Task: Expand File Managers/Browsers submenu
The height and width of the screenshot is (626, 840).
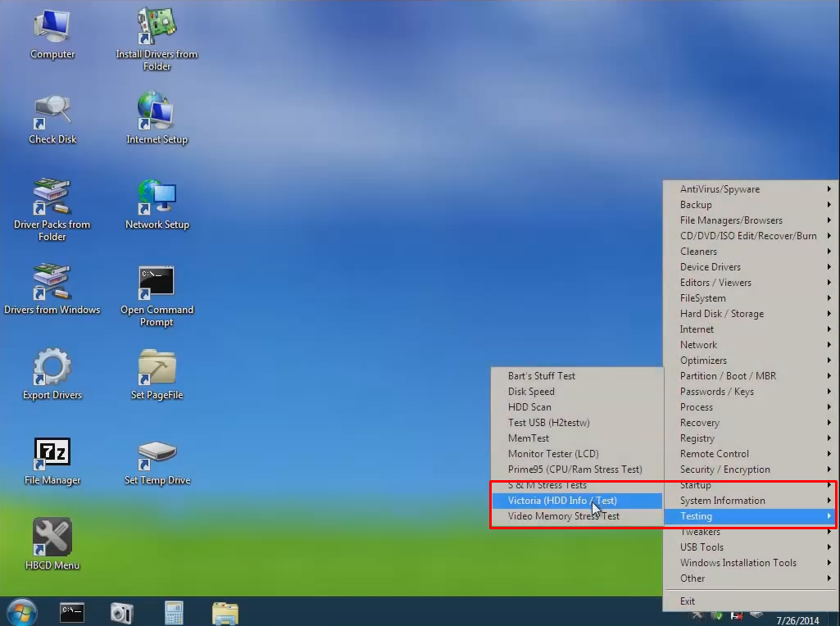Action: point(750,220)
